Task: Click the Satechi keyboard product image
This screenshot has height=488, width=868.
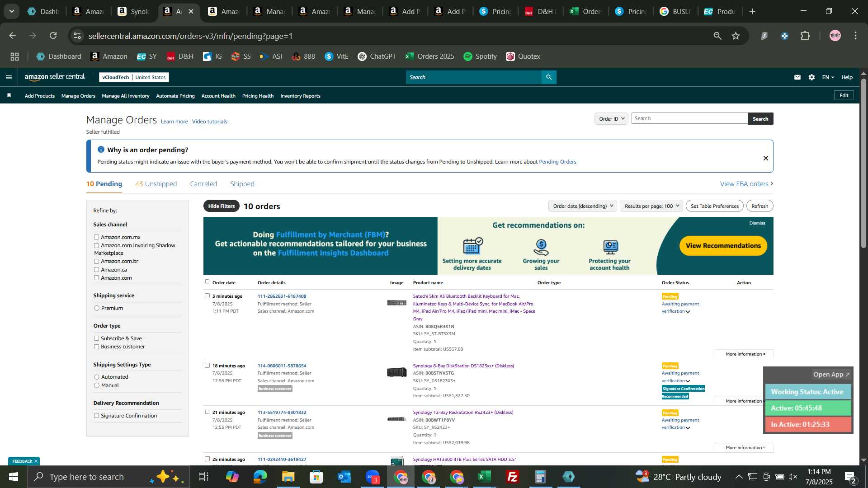Action: point(396,303)
